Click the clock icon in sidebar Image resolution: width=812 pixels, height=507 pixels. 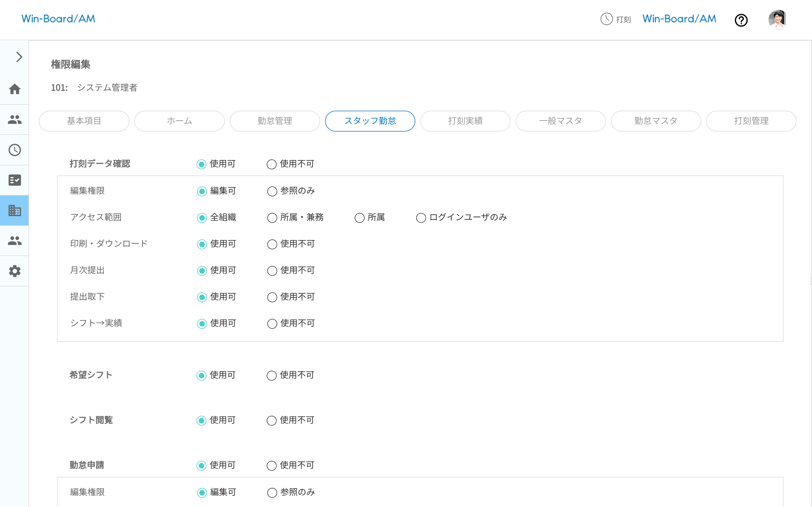(15, 150)
